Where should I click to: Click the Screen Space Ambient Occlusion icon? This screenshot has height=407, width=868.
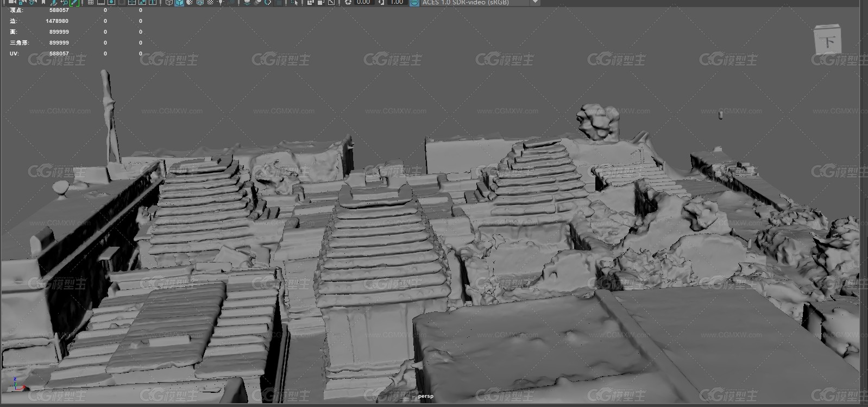pos(247,3)
